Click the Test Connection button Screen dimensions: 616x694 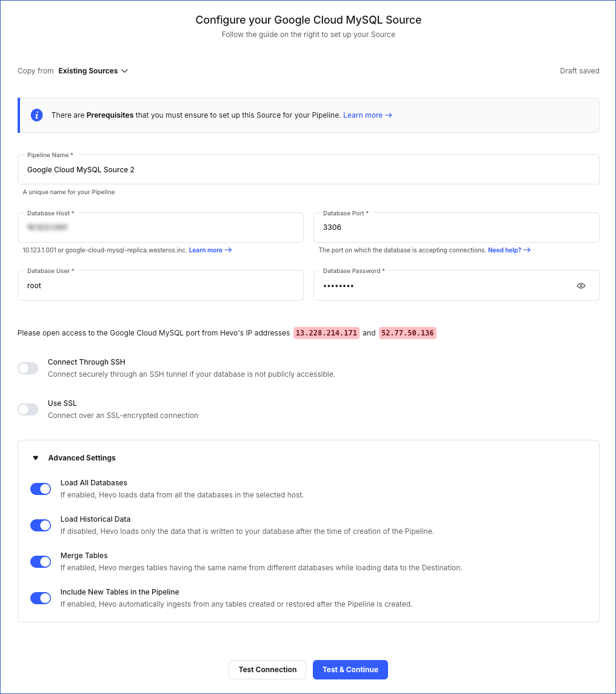pyautogui.click(x=267, y=669)
